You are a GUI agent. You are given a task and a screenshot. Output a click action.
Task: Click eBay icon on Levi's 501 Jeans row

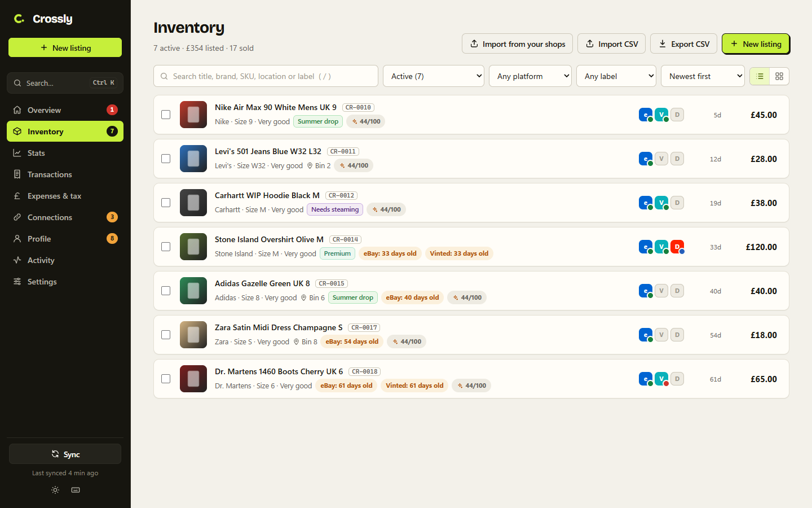click(646, 159)
